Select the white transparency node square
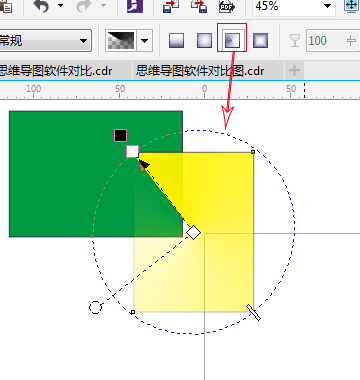This screenshot has height=380, width=360. click(x=132, y=151)
